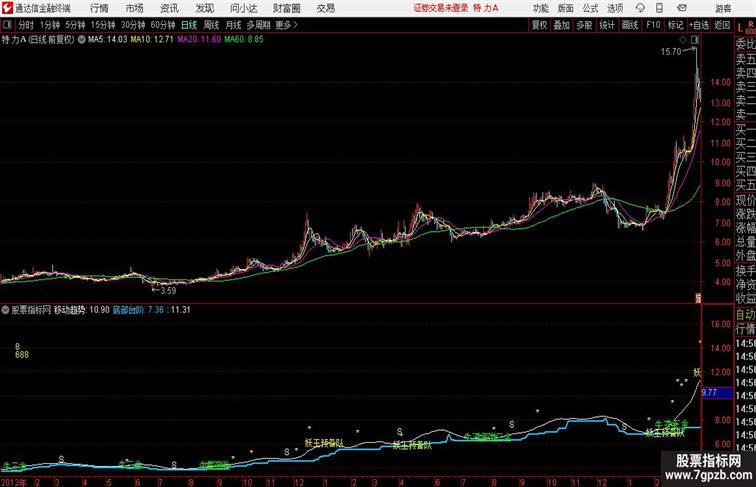Switch to 5分钟 period
The image size is (756, 487).
[x=75, y=25]
